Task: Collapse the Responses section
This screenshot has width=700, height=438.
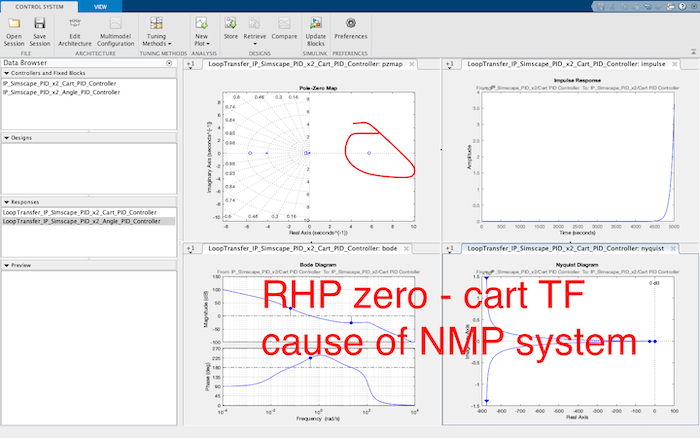Action: click(x=7, y=202)
